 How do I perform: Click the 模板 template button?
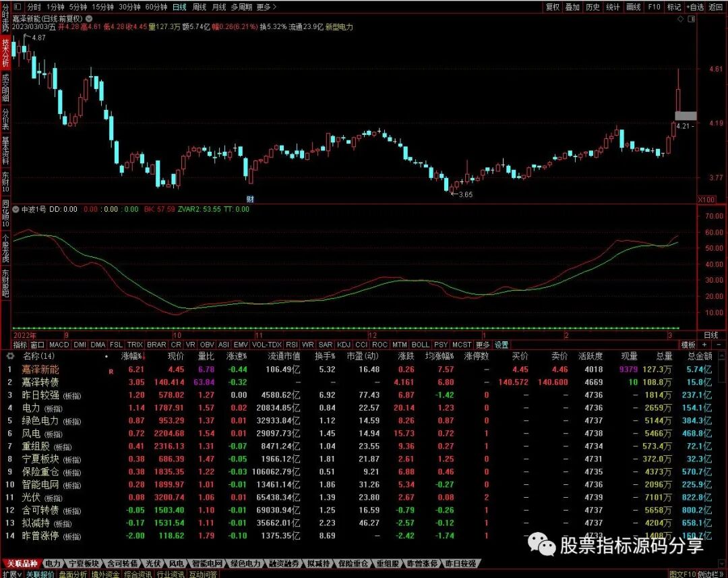[x=688, y=345]
